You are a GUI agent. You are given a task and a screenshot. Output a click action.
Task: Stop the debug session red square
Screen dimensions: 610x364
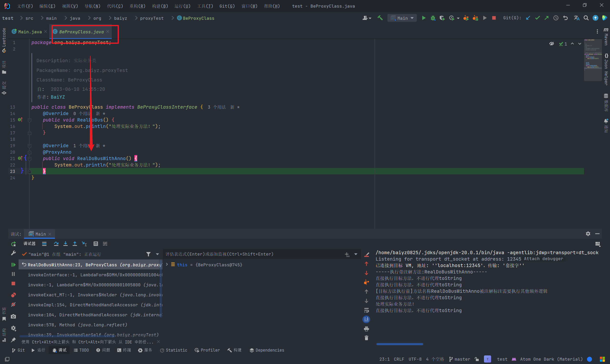(14, 283)
